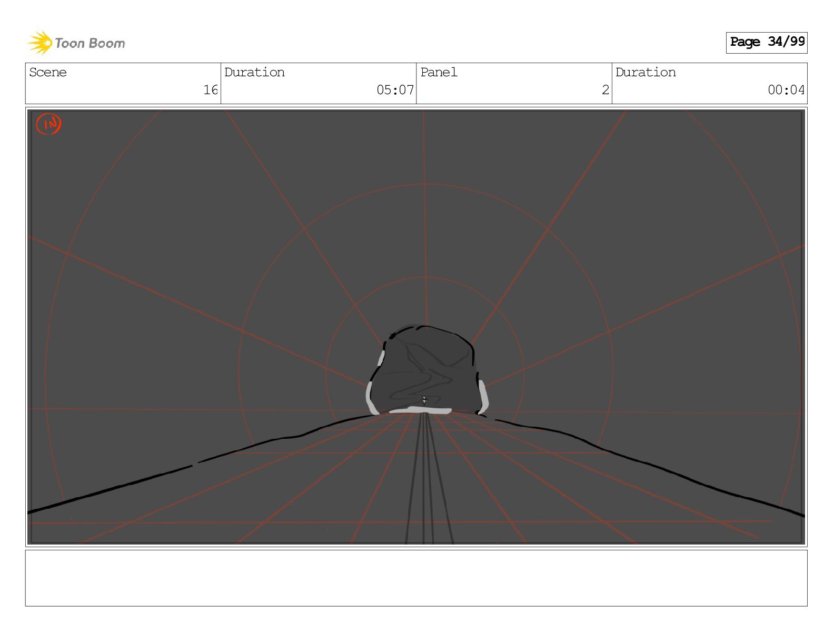Viewport: 834px width, 644px height.
Task: Click the Panel label
Action: tap(439, 72)
